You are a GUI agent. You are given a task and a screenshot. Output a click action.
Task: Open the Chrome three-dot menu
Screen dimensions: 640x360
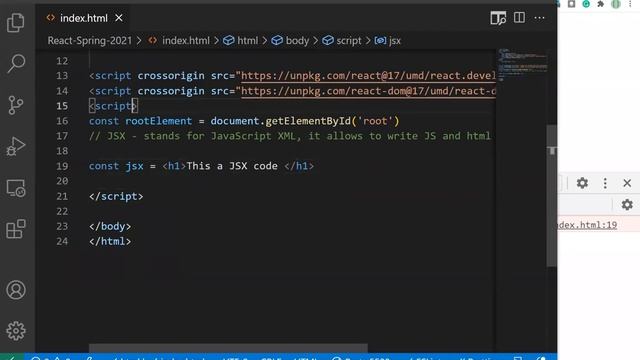pyautogui.click(x=631, y=4)
